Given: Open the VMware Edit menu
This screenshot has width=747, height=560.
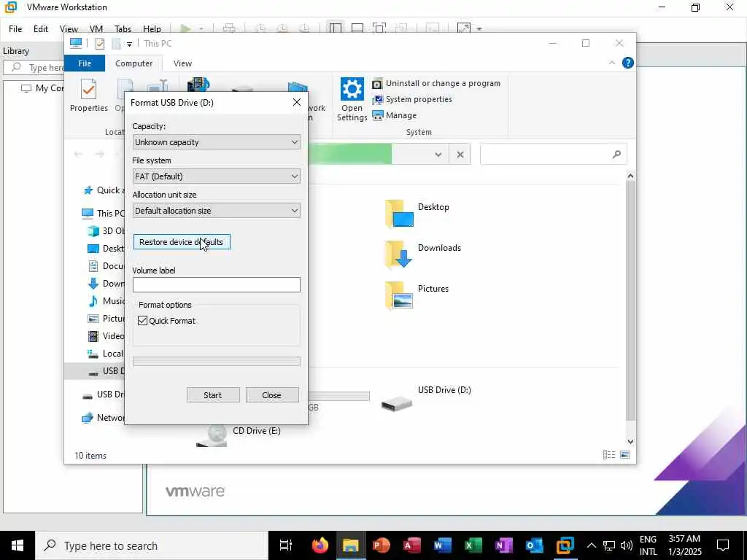Looking at the screenshot, I should click(x=41, y=29).
